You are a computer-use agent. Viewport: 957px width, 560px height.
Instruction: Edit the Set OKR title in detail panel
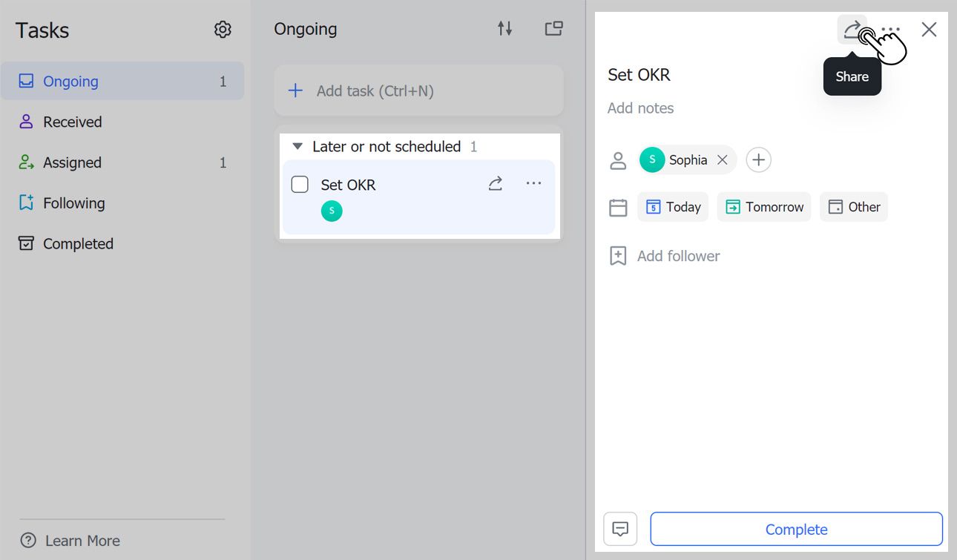tap(639, 75)
